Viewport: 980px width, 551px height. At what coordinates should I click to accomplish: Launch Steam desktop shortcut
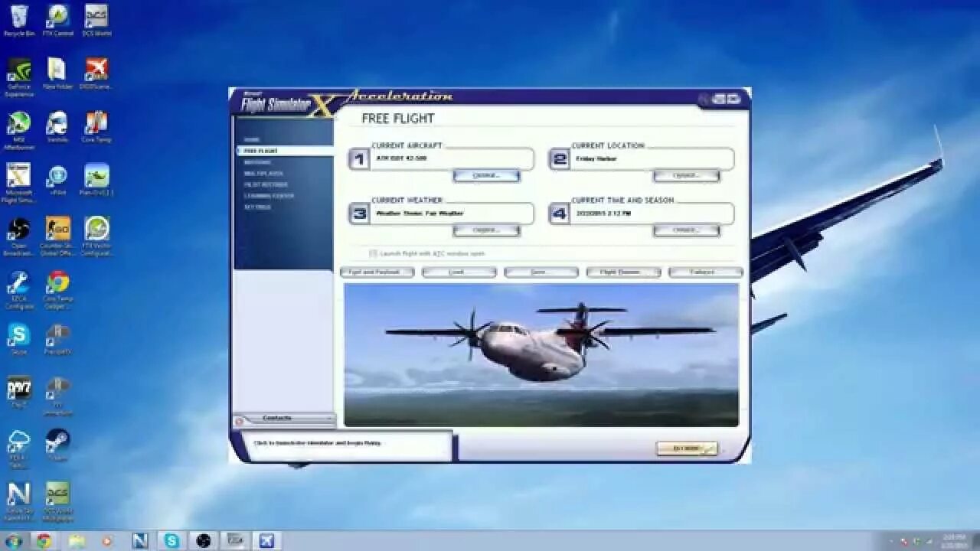pos(58,445)
